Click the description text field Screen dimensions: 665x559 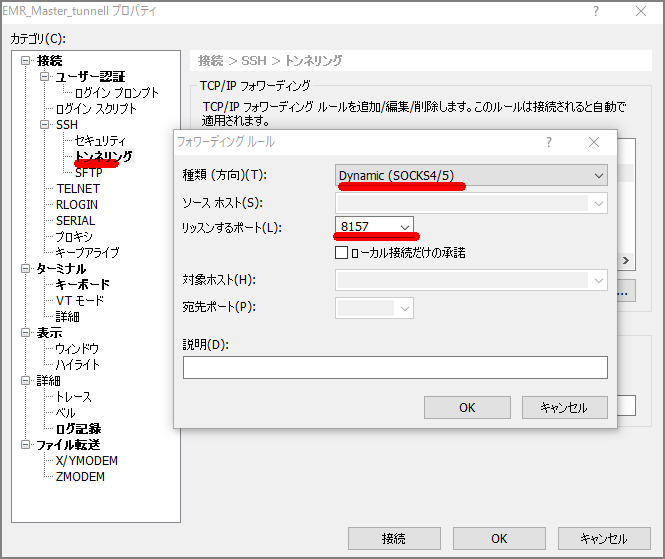pyautogui.click(x=395, y=368)
